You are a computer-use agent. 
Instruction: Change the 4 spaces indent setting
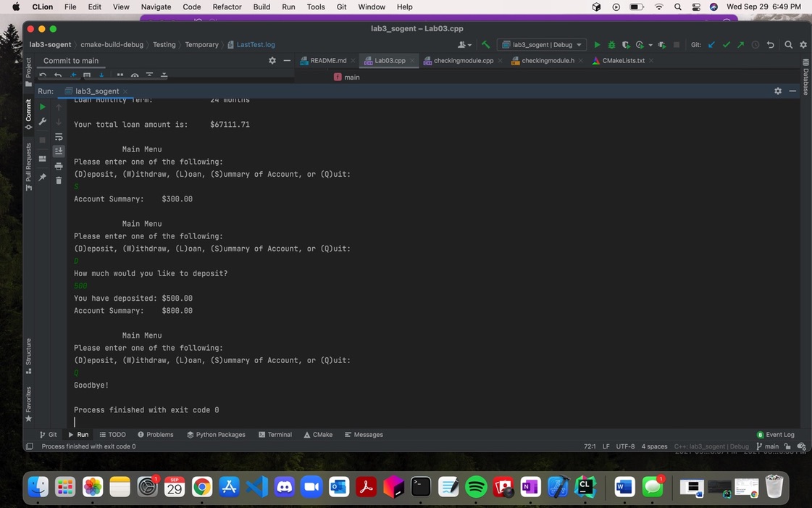(x=654, y=446)
